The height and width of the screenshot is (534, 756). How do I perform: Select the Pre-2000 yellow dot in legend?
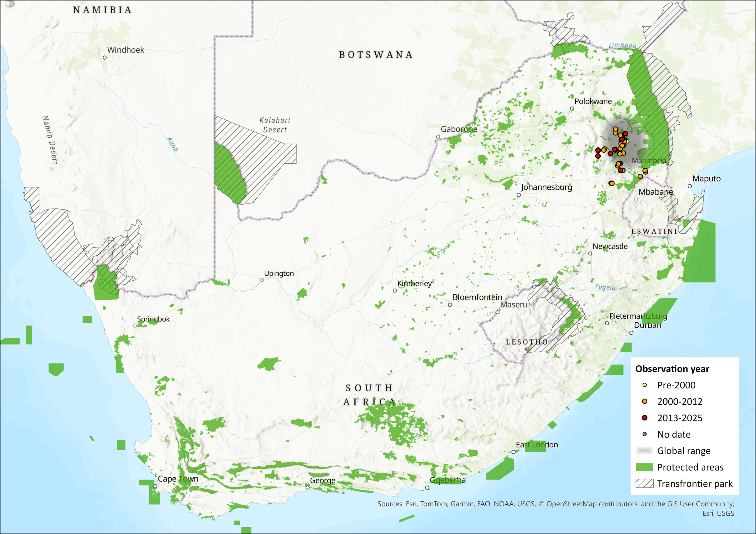coord(645,385)
